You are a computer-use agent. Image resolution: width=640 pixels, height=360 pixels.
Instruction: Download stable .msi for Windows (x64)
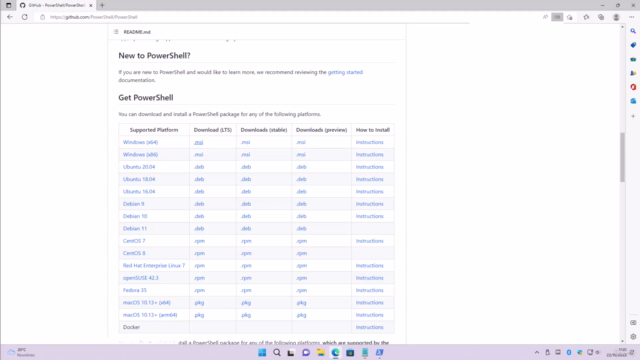point(245,142)
